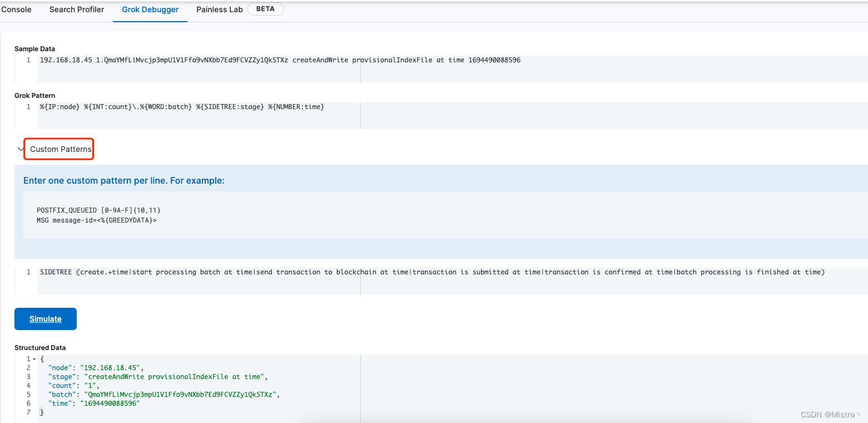Click the BETA badge next to Painless Lab

point(265,9)
